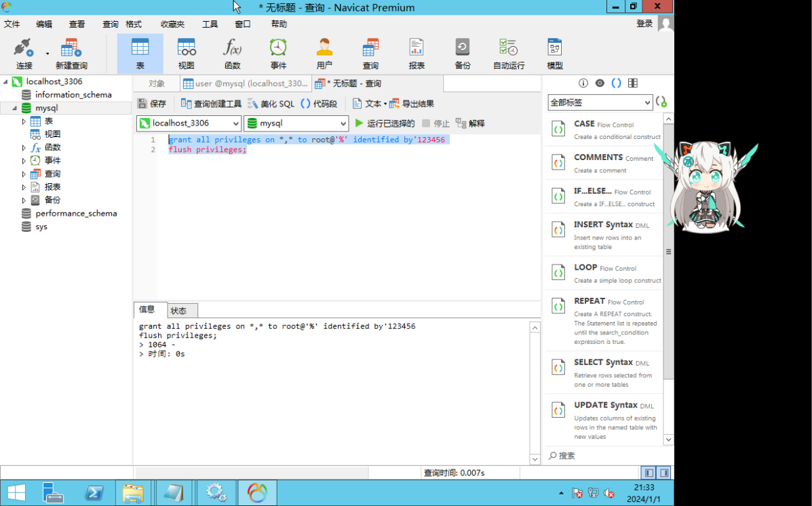This screenshot has height=506, width=812.
Task: Toggle the information (i) panel icon
Action: coord(583,82)
